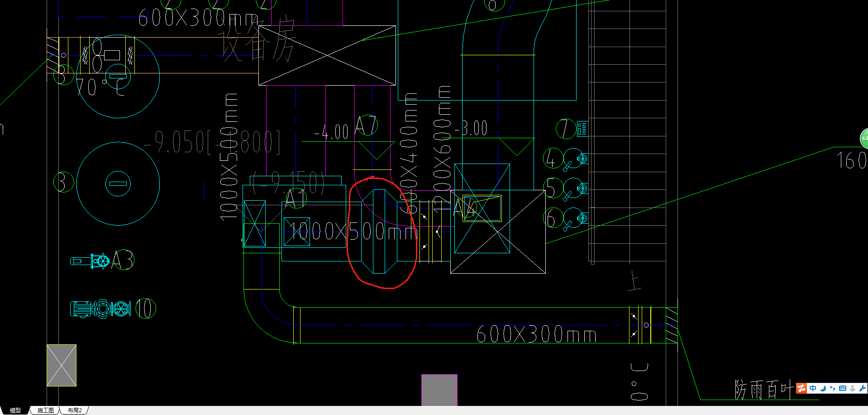Select the motor pump symbol beside tag 10
The height and width of the screenshot is (415, 868).
(x=100, y=309)
